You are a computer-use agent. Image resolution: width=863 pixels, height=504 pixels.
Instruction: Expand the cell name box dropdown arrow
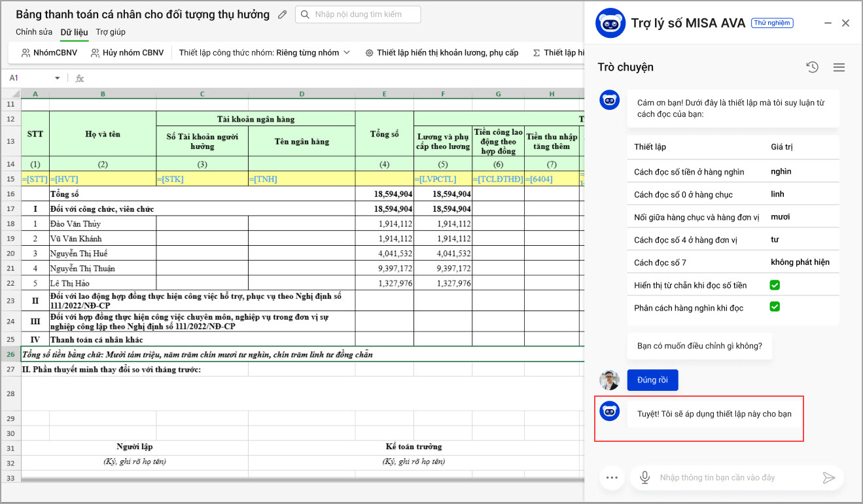tap(58, 78)
